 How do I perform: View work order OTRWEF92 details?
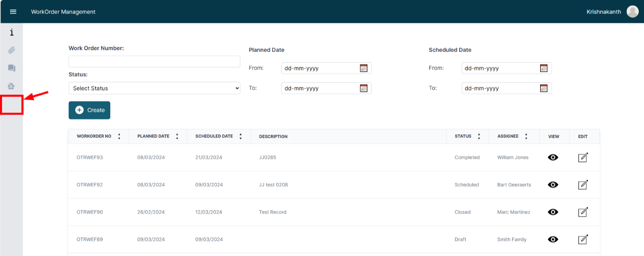coord(553,185)
